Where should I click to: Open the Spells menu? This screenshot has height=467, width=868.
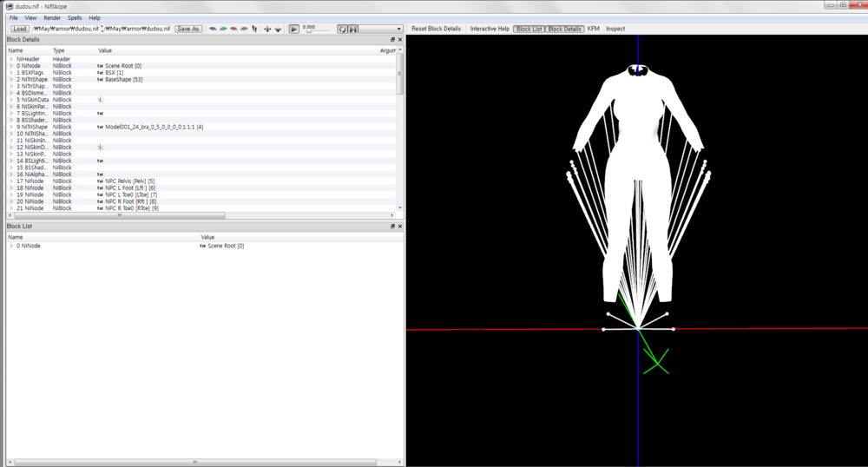click(x=75, y=17)
